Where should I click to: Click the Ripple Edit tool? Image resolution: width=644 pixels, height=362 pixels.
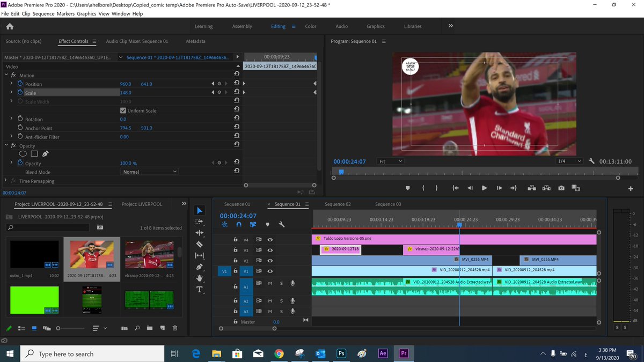pyautogui.click(x=200, y=233)
